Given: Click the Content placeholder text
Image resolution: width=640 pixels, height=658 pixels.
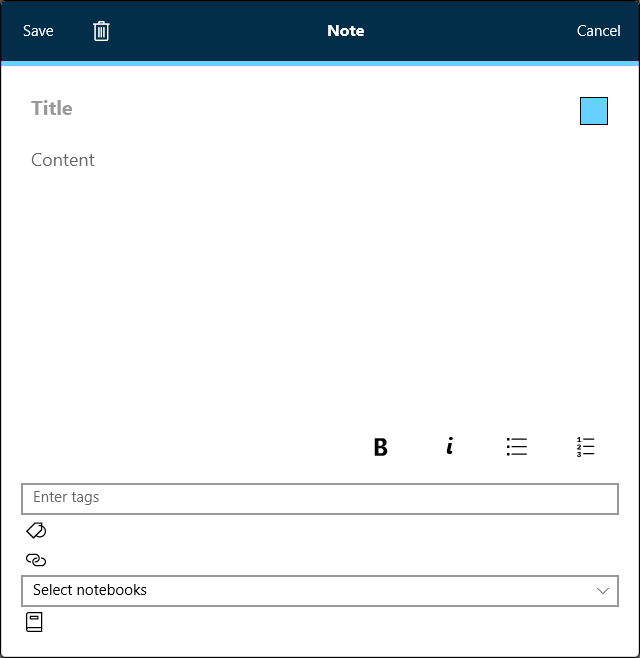Looking at the screenshot, I should (x=63, y=160).
